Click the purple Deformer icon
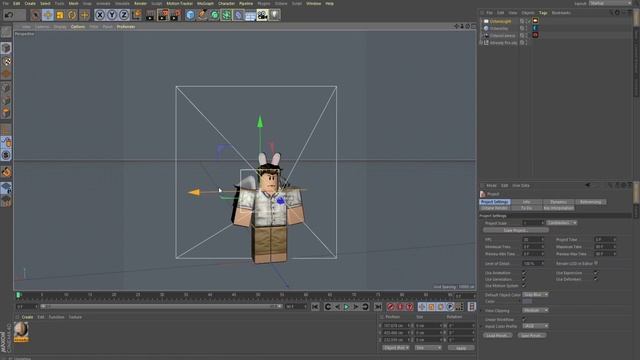640x360 pixels. tap(238, 15)
